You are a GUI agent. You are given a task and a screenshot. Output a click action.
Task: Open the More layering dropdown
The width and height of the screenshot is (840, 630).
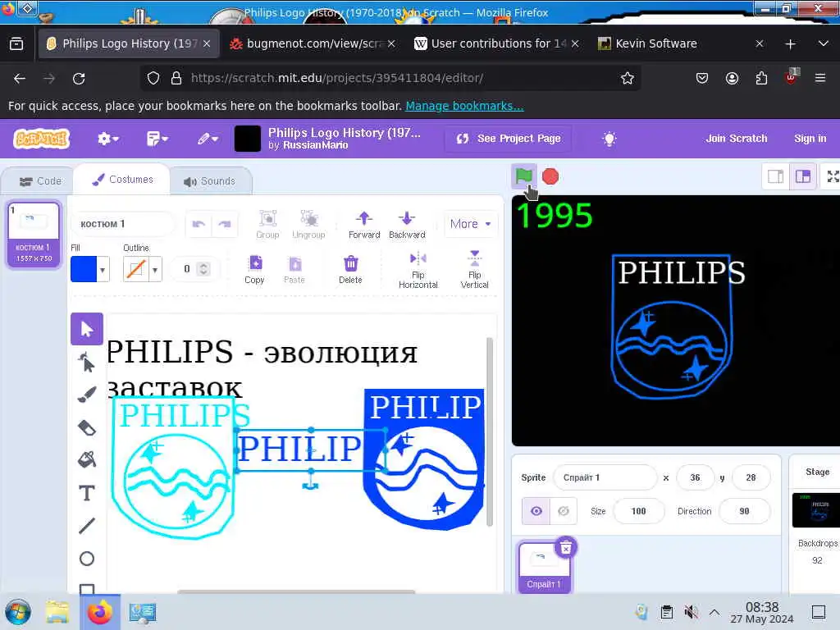click(470, 224)
